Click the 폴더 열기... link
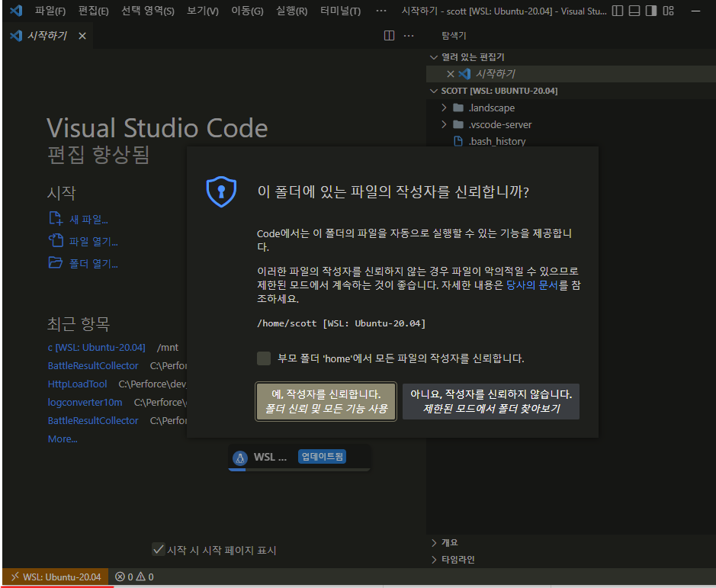The image size is (716, 588). (94, 264)
